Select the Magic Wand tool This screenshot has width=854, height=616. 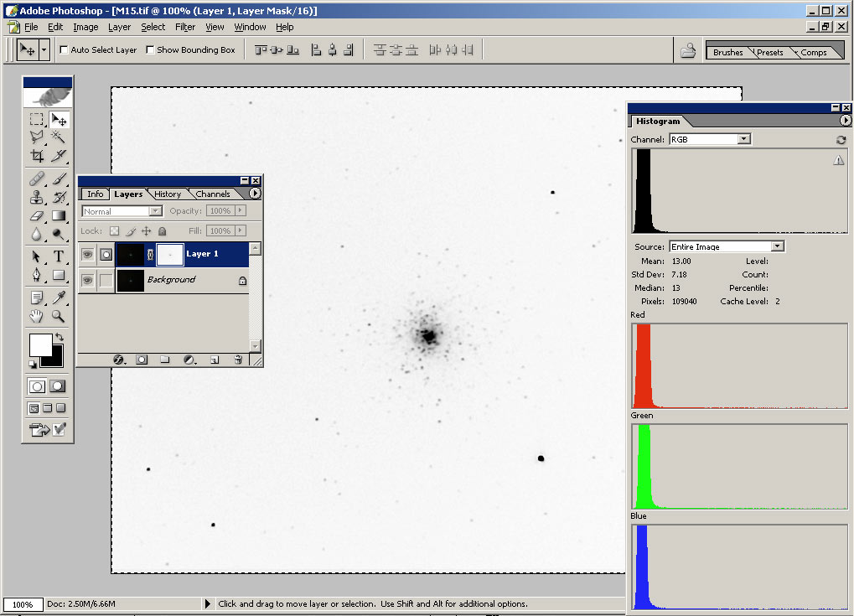(x=59, y=137)
